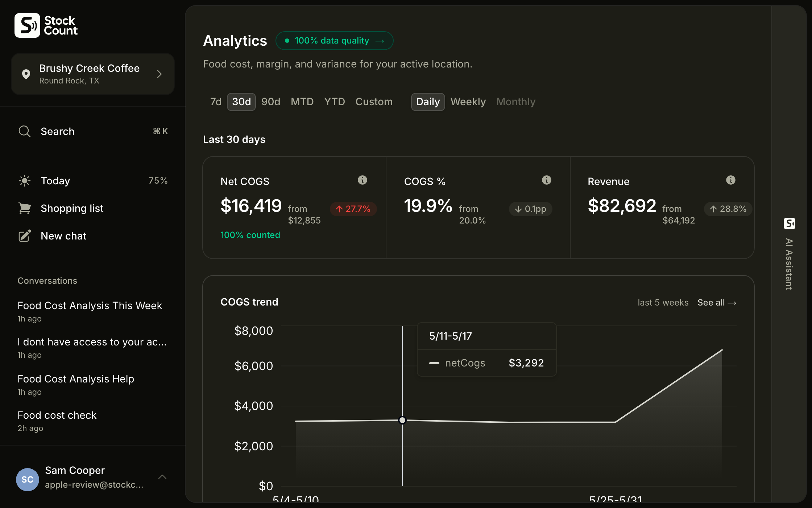Select the 7d range
The height and width of the screenshot is (508, 812).
pos(216,102)
